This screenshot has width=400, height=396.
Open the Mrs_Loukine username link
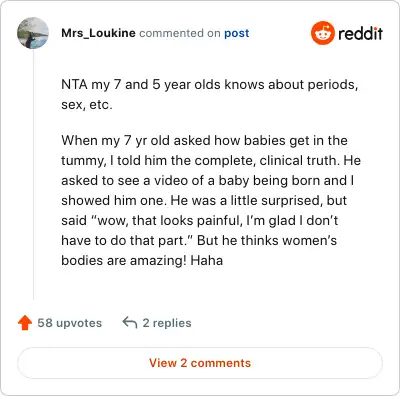pos(98,33)
